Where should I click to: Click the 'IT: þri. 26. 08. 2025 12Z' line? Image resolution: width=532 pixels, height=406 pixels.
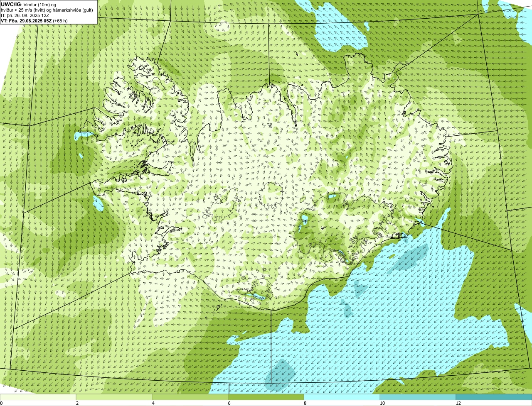tap(25, 15)
